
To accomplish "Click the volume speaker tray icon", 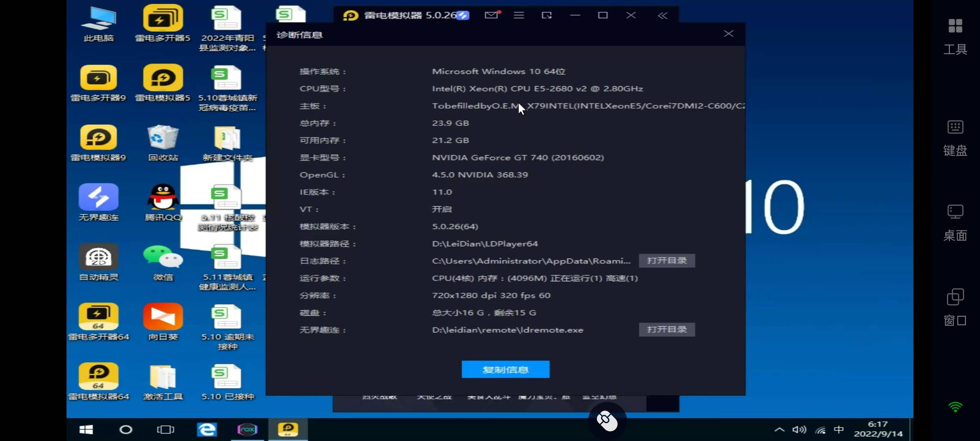I will tap(799, 430).
